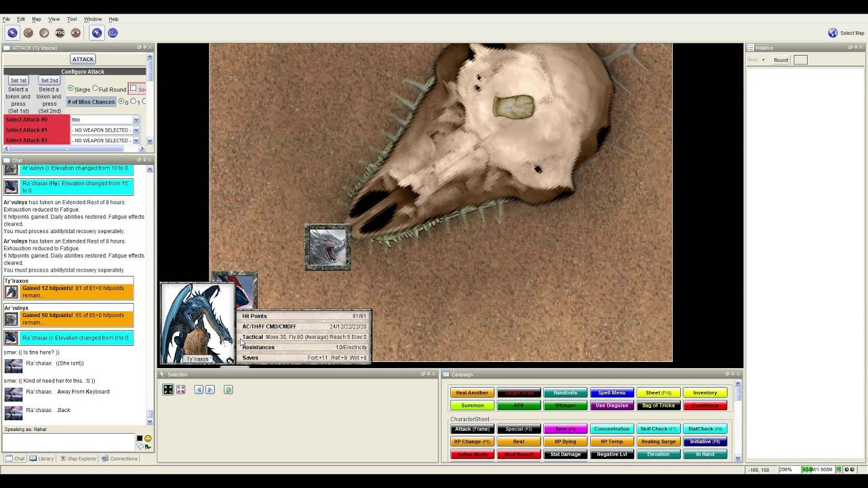868x488 pixels.
Task: Open the Tool menu
Action: click(x=72, y=19)
